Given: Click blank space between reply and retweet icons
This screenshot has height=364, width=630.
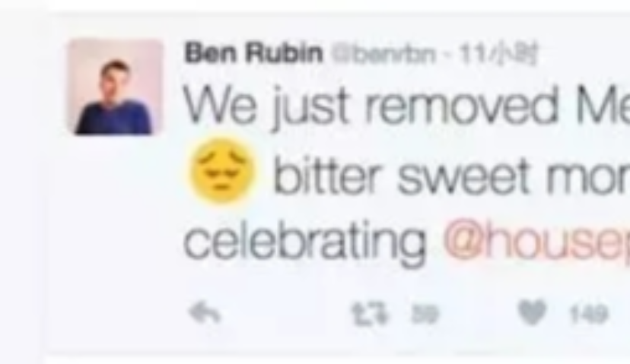Looking at the screenshot, I should coord(287,314).
